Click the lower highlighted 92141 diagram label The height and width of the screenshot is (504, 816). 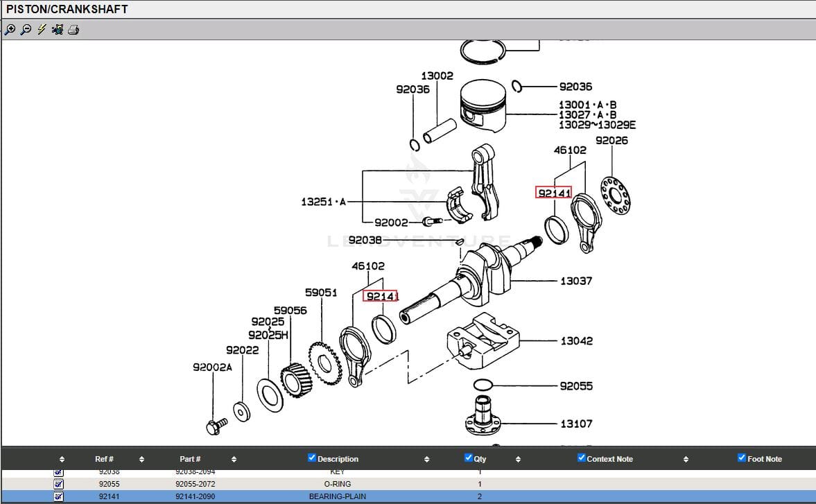[x=381, y=296]
